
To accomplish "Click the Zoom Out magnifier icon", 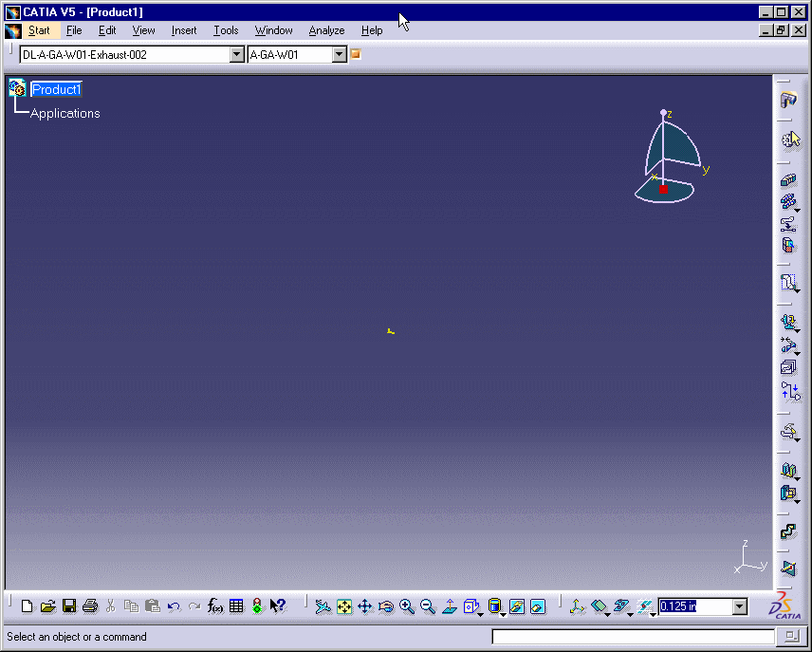I will tap(428, 606).
